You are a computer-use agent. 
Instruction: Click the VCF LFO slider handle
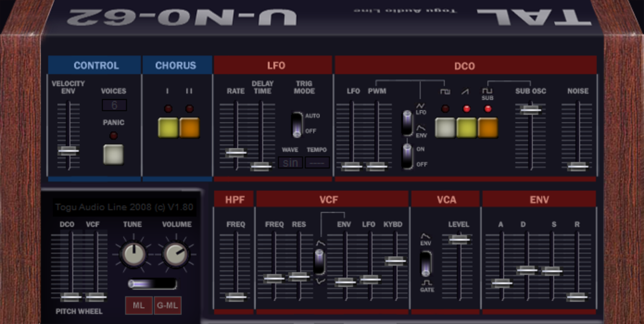click(x=370, y=279)
